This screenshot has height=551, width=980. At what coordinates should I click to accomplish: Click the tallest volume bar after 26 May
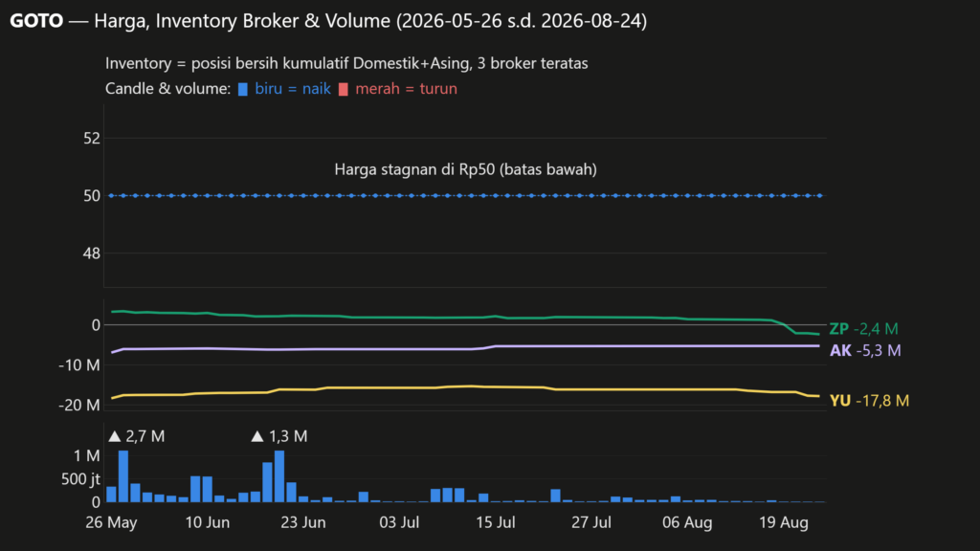[x=123, y=476]
